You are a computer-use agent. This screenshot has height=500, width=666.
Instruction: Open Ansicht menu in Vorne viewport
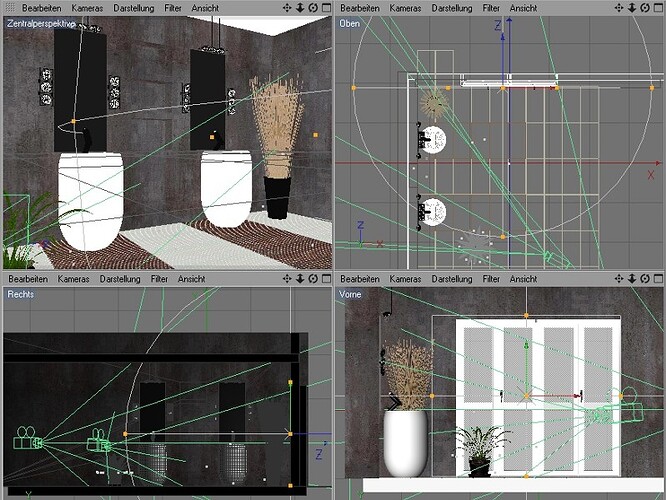pyautogui.click(x=523, y=279)
